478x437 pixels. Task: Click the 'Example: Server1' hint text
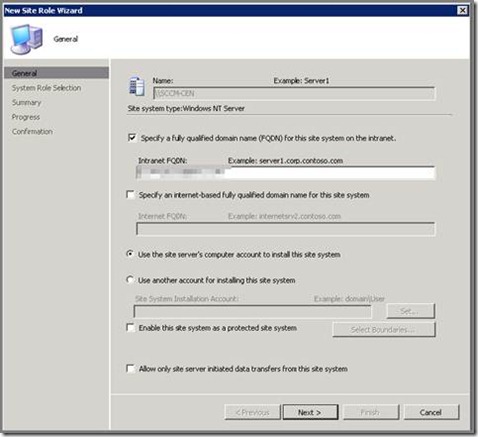click(301, 81)
